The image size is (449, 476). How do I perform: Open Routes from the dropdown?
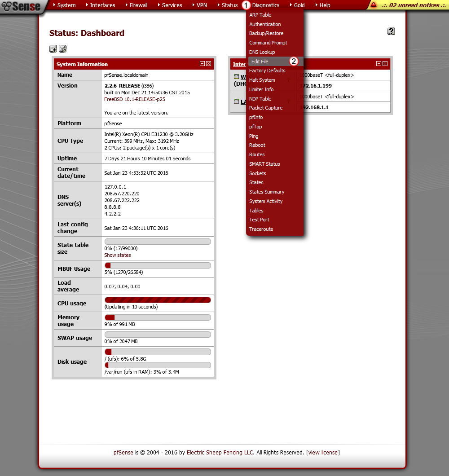(257, 155)
